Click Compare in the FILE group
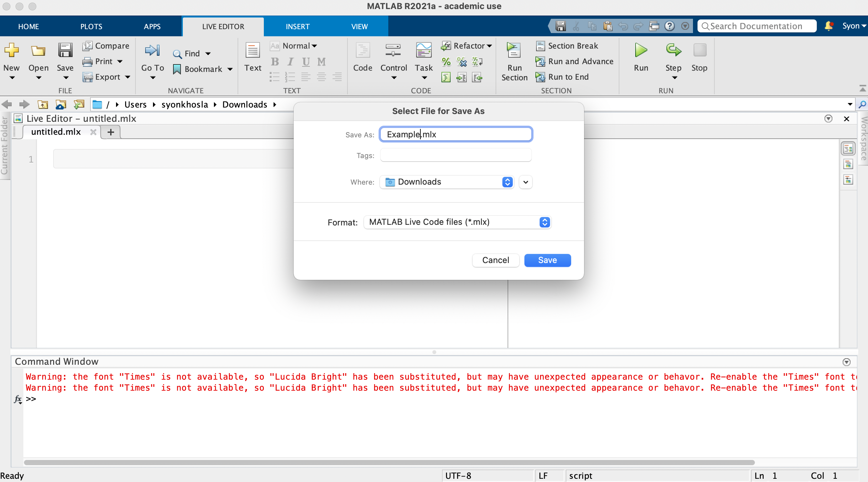The image size is (868, 482). 106,46
